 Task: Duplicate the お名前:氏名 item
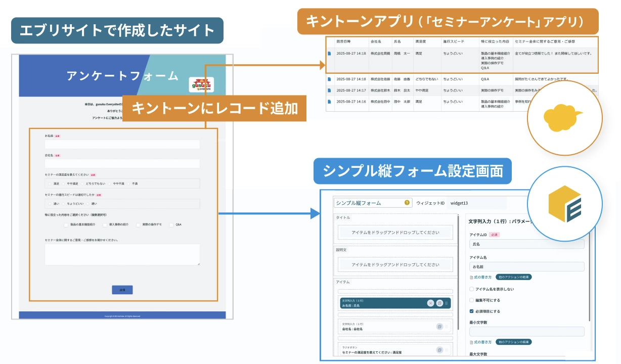click(439, 303)
